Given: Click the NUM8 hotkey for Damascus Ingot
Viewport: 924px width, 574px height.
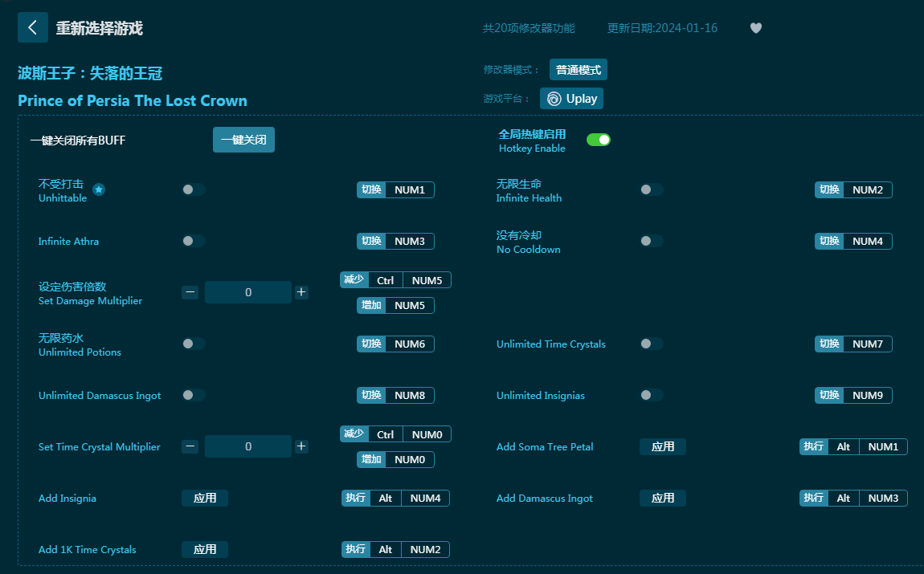Looking at the screenshot, I should point(395,395).
